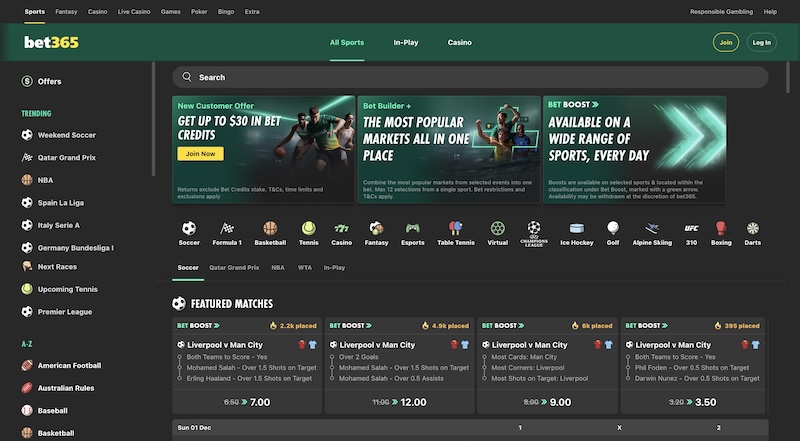
Task: Select the Basketball icon in sports row
Action: coord(270,228)
